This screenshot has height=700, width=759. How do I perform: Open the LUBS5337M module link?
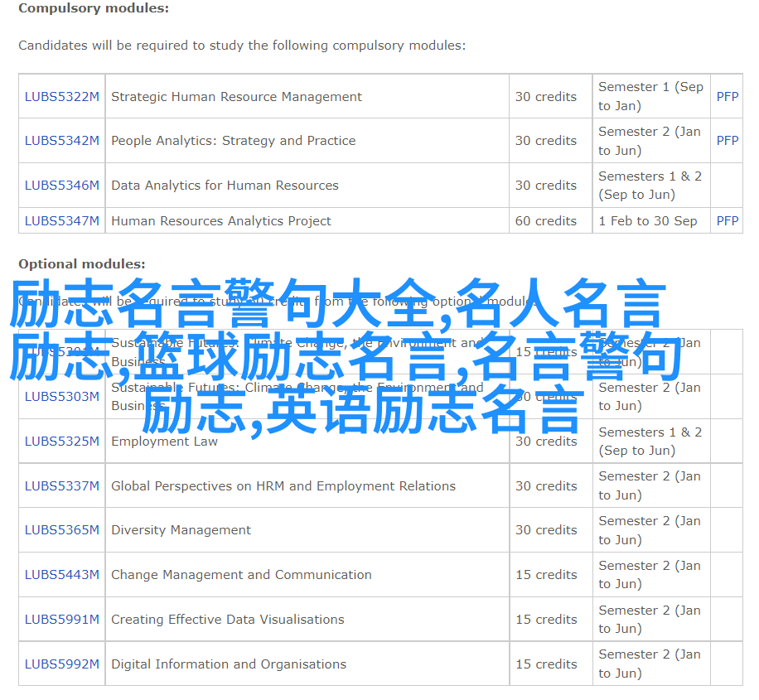coord(61,486)
